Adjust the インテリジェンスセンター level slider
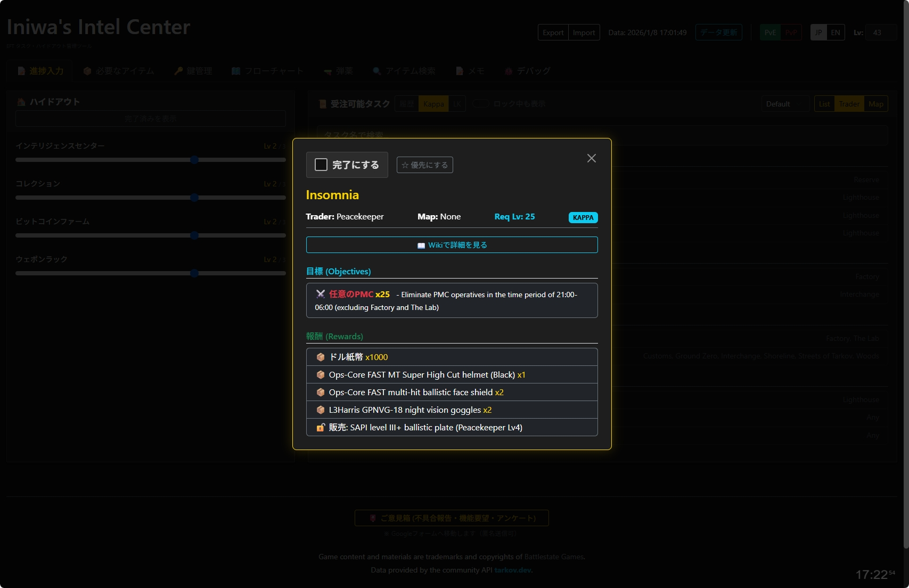909x588 pixels. tap(194, 160)
